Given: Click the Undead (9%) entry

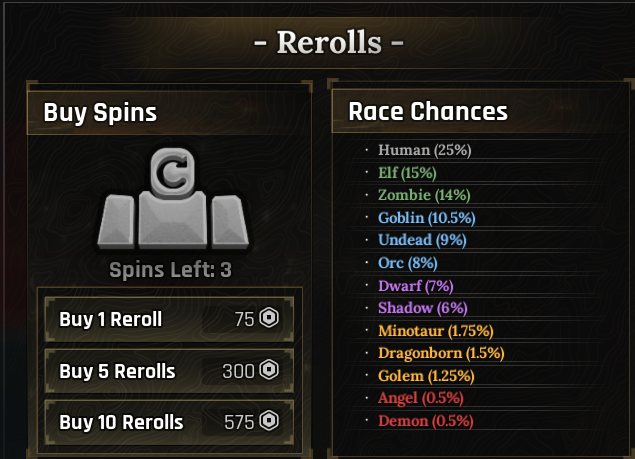Looking at the screenshot, I should pos(422,240).
